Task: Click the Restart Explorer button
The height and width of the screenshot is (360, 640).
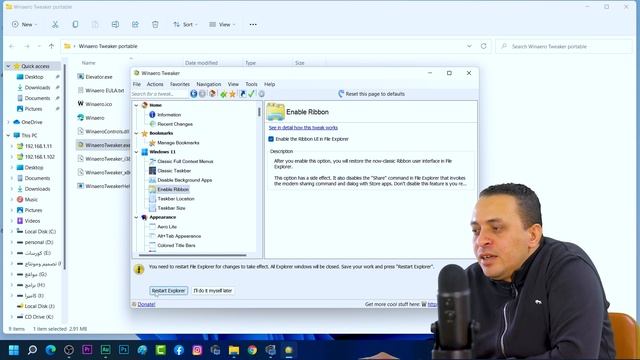Action: (168, 291)
